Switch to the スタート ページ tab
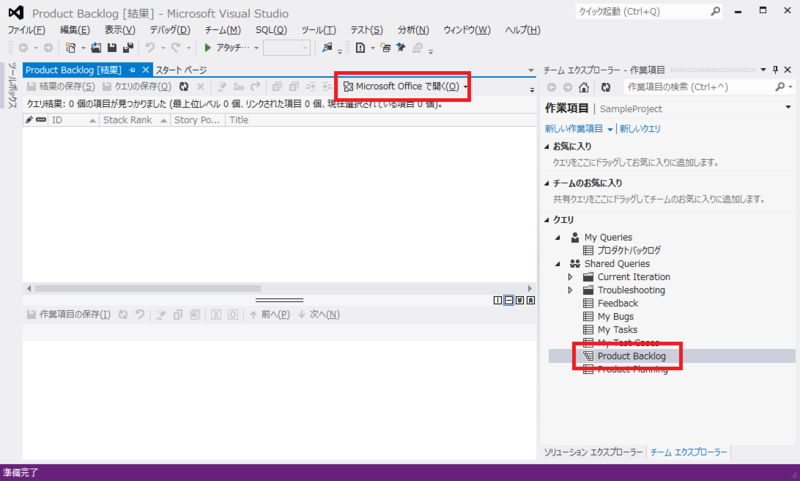The width and height of the screenshot is (800, 481). pos(181,70)
